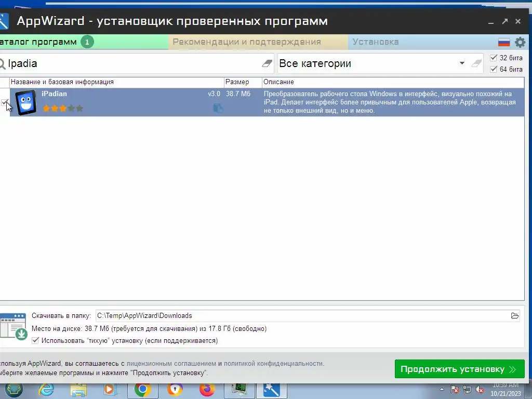Image resolution: width=532 pixels, height=399 pixels.
Task: Uncheck the iPadian selection checkbox
Action: pos(4,102)
